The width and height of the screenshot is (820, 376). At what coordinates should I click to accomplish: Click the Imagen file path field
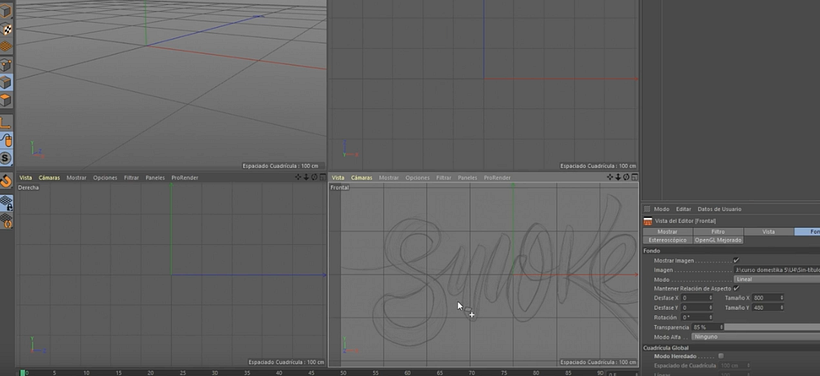777,270
